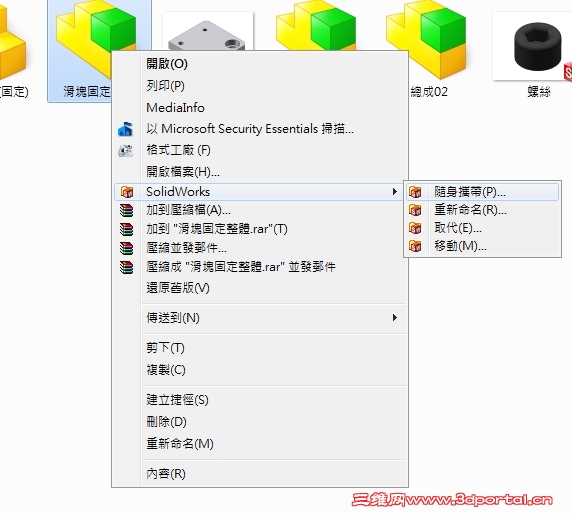The image size is (572, 513).
Task: Click the SolidWorks icon next to 隨身攜帶(P)
Action: [415, 192]
